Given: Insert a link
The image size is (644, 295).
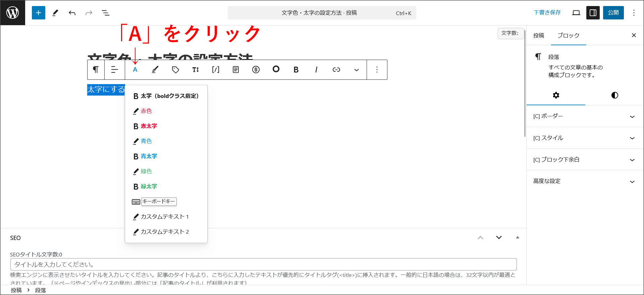Looking at the screenshot, I should point(336,70).
